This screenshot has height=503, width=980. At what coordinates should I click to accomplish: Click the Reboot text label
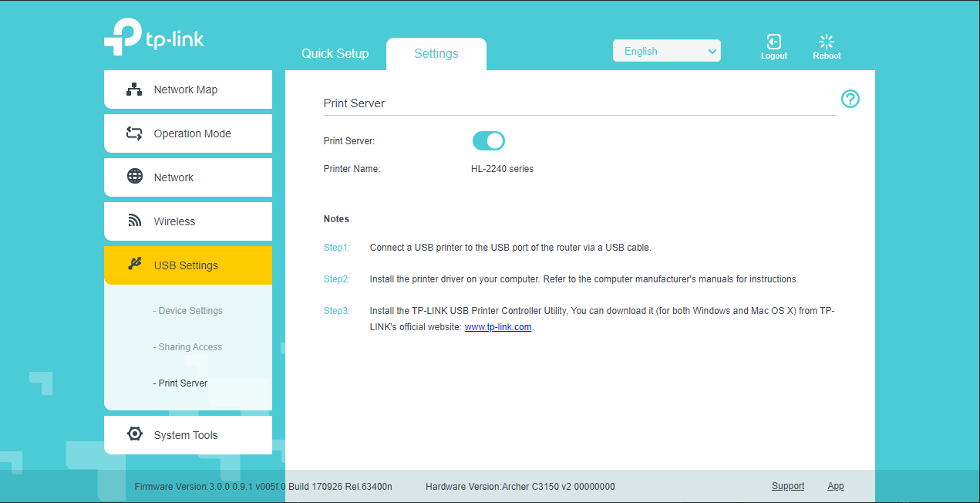pos(827,56)
